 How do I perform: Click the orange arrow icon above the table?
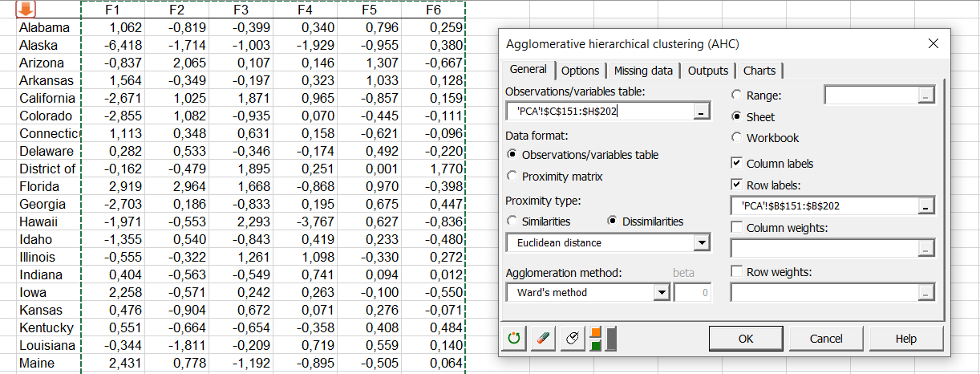pyautogui.click(x=26, y=9)
